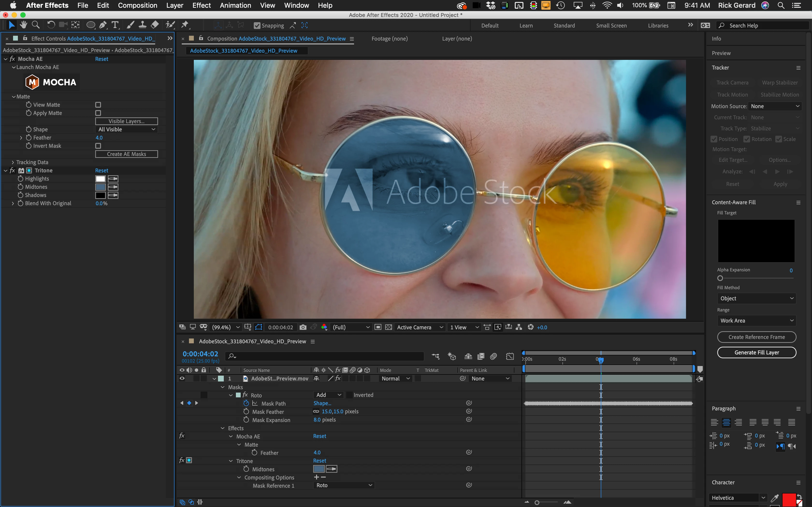Select the Roto Brush tool
The width and height of the screenshot is (812, 507).
pos(170,25)
